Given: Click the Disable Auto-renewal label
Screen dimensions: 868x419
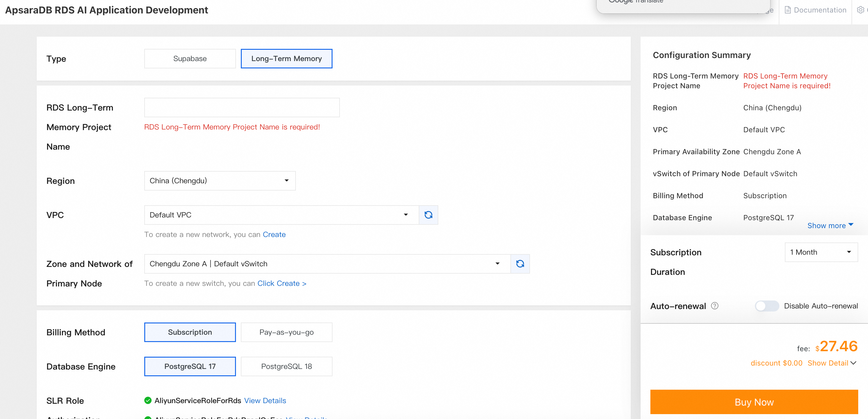Looking at the screenshot, I should [821, 306].
